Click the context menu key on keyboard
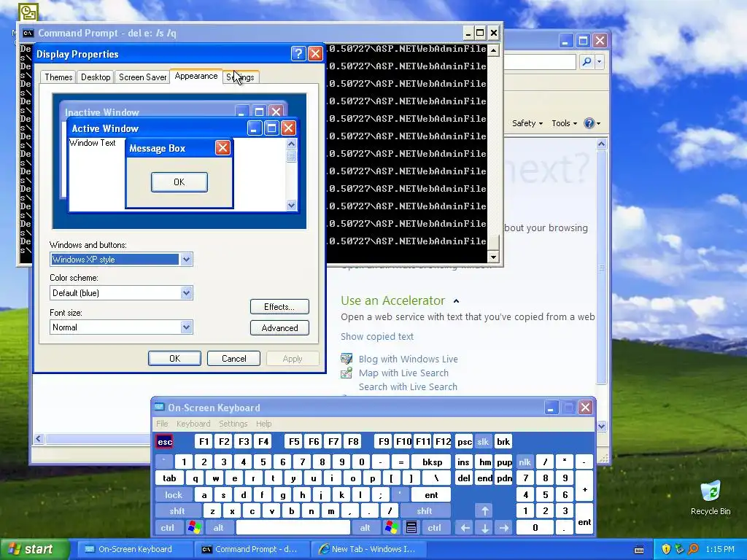The width and height of the screenshot is (747, 560). coord(411,528)
